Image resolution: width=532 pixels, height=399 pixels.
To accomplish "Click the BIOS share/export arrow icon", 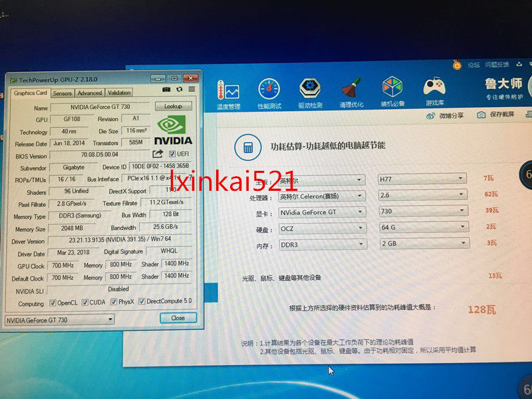I will tap(158, 154).
